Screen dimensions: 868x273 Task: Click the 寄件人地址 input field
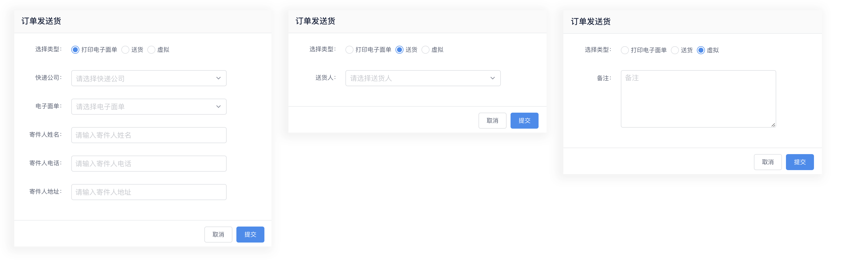[x=149, y=192]
